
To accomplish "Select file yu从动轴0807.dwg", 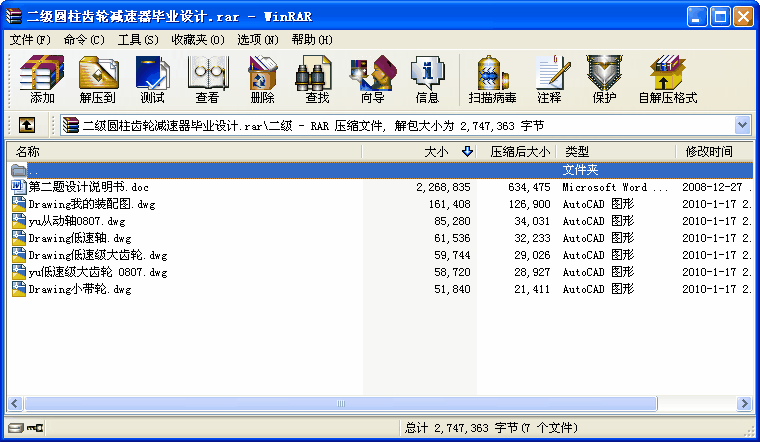I will (77, 221).
